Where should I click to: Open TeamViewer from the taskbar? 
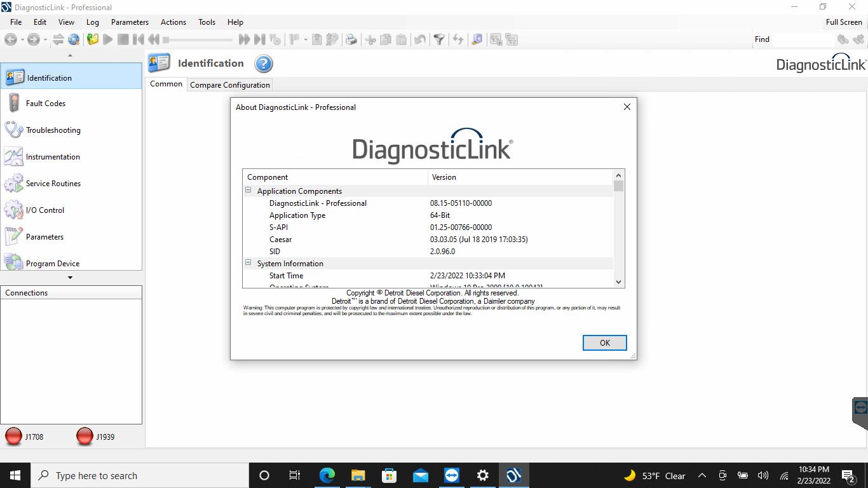coord(452,475)
